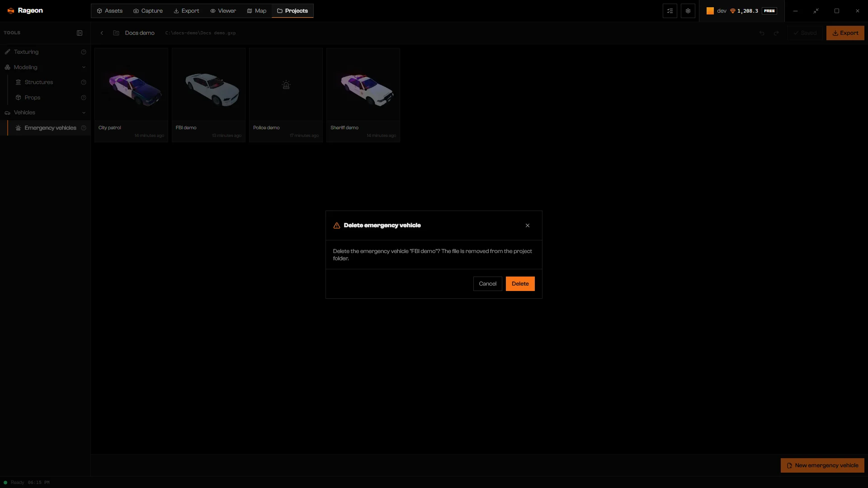Open the FBI demo vehicle thumbnail
The image size is (868, 488).
point(208,84)
